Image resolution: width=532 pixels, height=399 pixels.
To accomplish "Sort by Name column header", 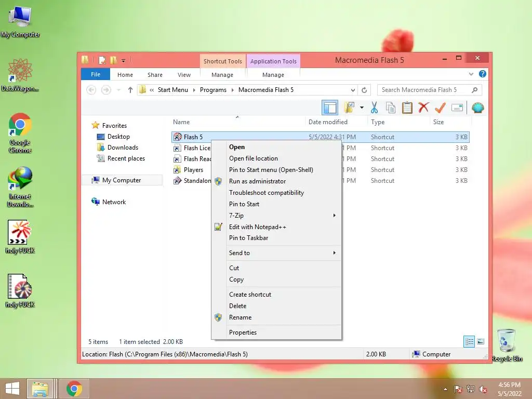I will coord(181,122).
